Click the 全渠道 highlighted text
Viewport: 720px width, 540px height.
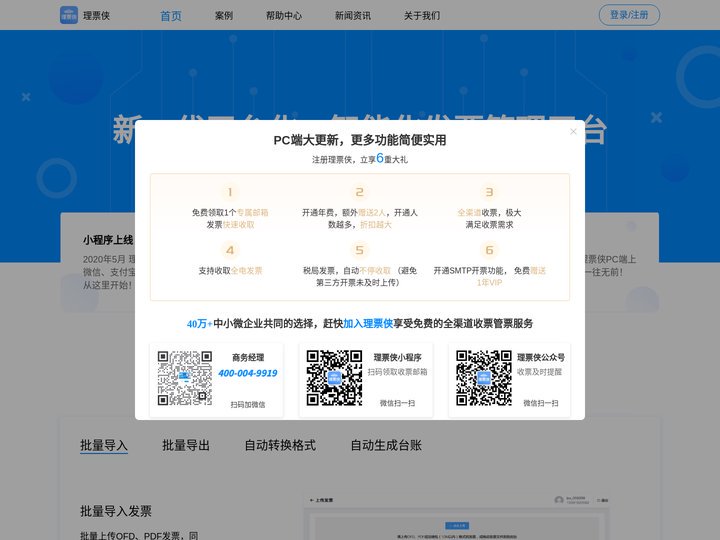469,213
